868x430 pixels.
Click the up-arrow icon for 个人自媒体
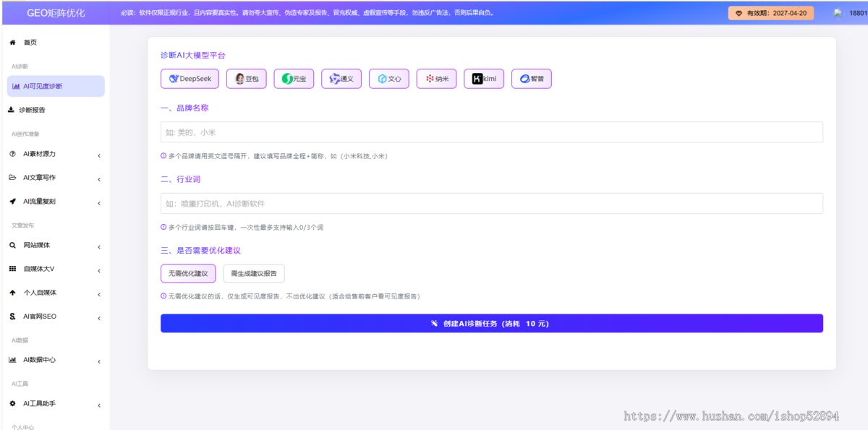12,293
